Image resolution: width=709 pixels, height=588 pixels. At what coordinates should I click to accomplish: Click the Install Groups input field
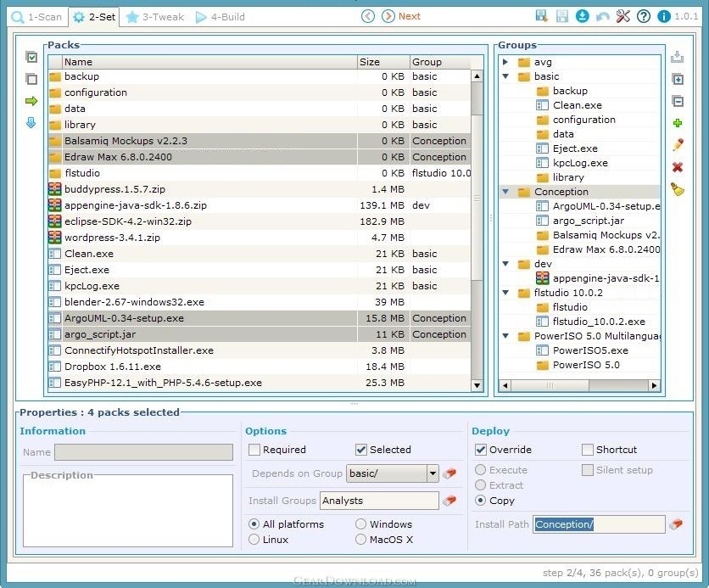click(x=379, y=501)
